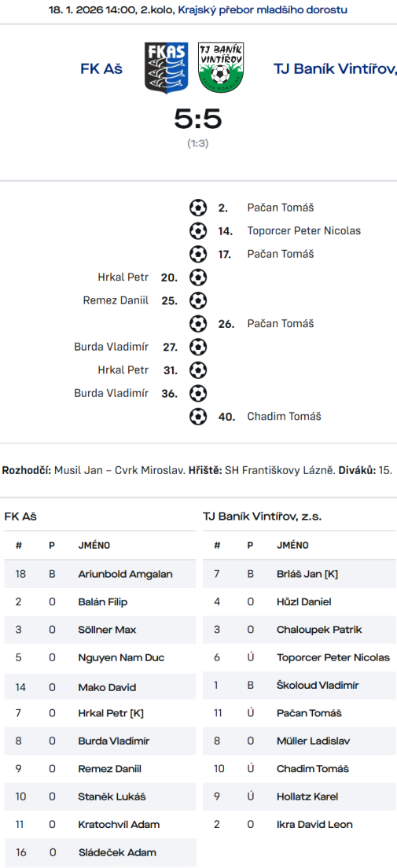The height and width of the screenshot is (868, 397).
Task: Select the Hrkal Petr [K] lineup row
Action: point(100,713)
